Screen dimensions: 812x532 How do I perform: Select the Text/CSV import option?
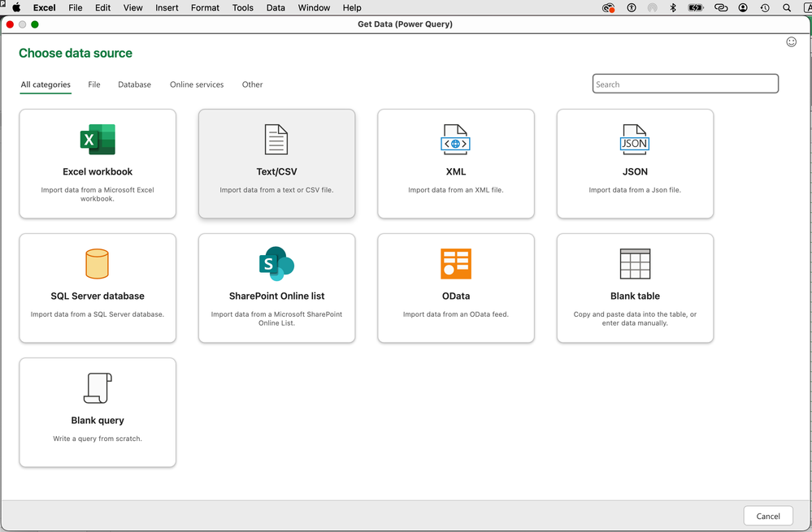(276, 162)
